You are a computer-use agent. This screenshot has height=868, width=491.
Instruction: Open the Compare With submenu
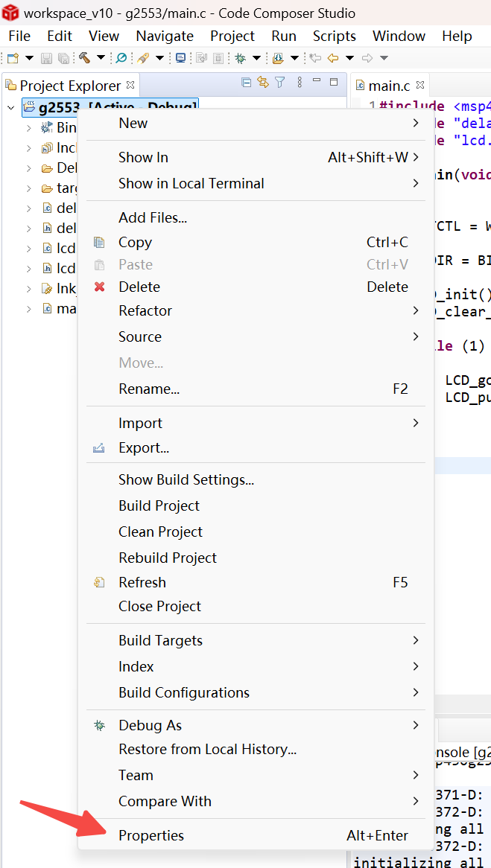256,801
